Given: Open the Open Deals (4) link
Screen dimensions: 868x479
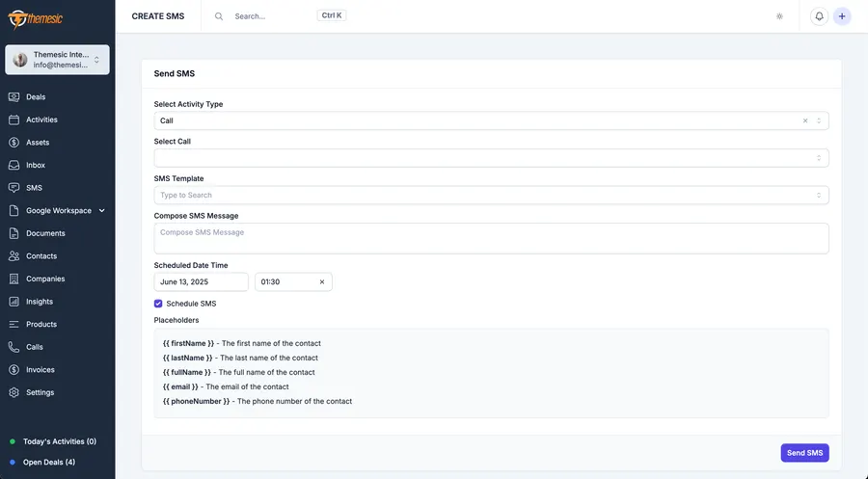Looking at the screenshot, I should click(x=49, y=462).
